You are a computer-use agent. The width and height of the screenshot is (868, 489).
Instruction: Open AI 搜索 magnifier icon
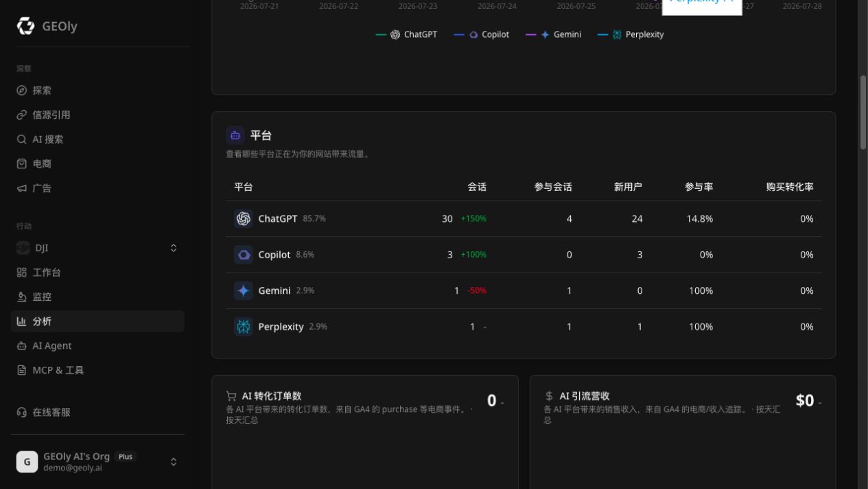pyautogui.click(x=22, y=139)
